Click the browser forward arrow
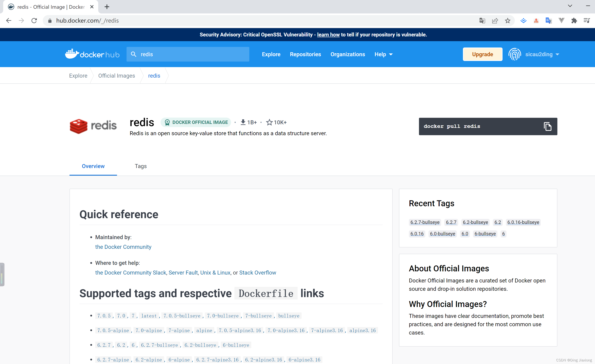This screenshot has width=595, height=364. coord(22,21)
